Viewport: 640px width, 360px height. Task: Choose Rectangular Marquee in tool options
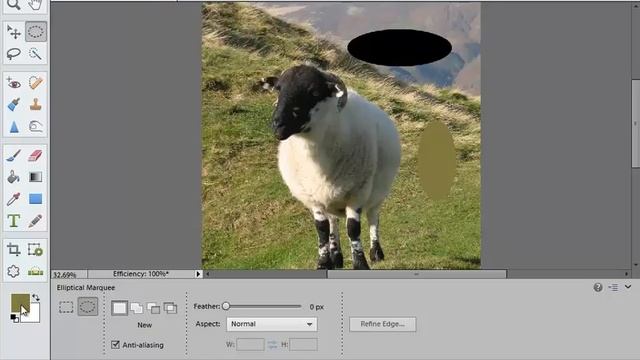[x=66, y=307]
